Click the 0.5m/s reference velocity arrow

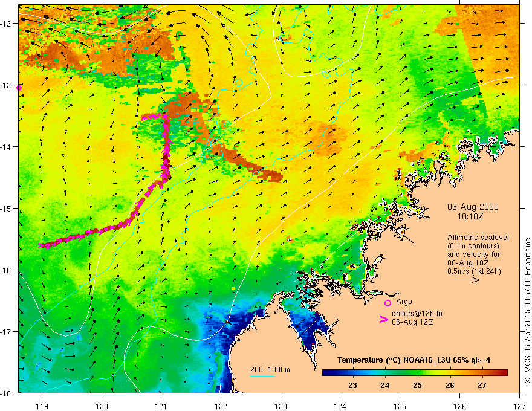(x=467, y=280)
